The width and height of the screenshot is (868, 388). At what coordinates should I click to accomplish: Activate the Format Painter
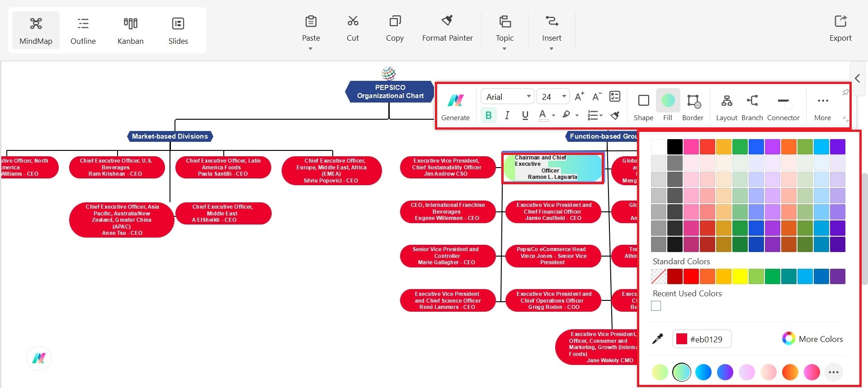[x=447, y=28]
